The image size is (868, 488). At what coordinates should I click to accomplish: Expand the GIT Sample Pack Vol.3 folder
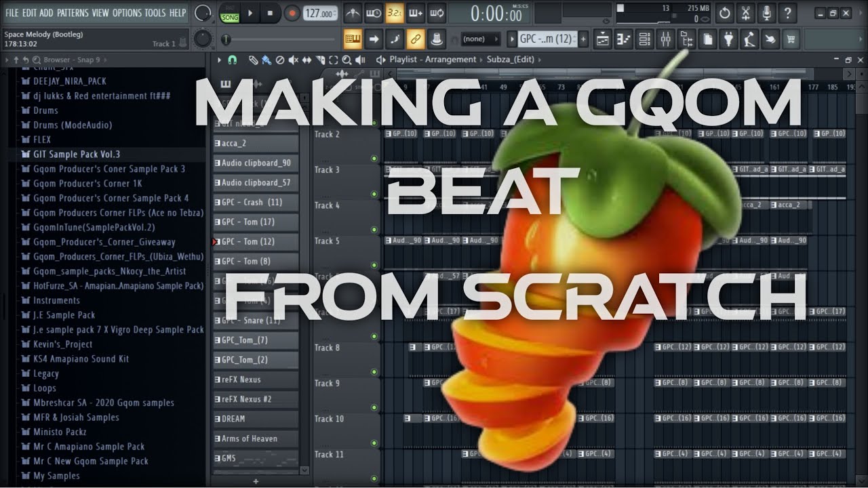77,154
